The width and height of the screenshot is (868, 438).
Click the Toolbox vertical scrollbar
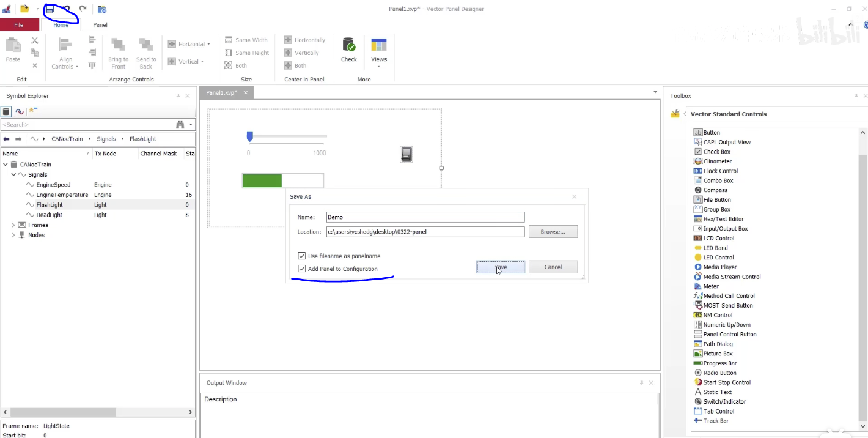tap(863, 278)
